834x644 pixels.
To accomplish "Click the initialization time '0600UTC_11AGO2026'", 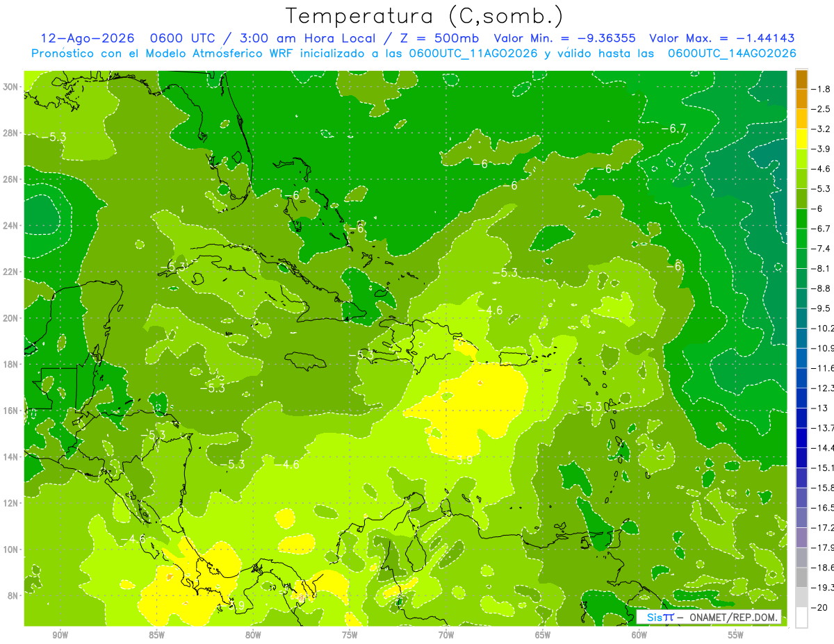I will point(473,53).
